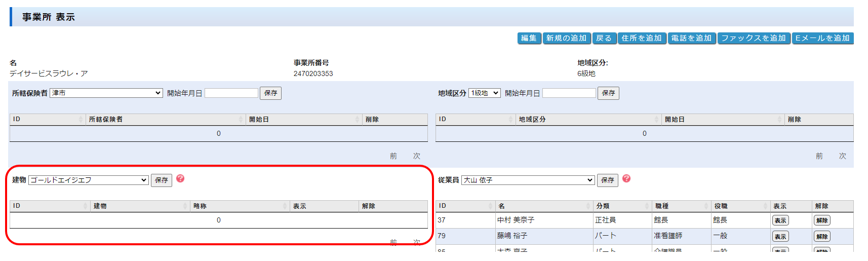This screenshot has width=868, height=261.
Task: Click 解除 button for 藤嶋 裕子
Action: [821, 237]
